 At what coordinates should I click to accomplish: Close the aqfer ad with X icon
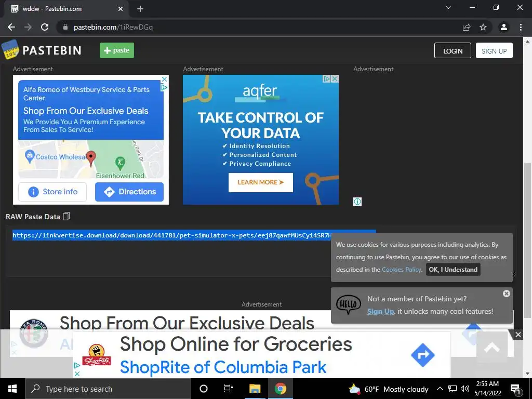(x=335, y=79)
